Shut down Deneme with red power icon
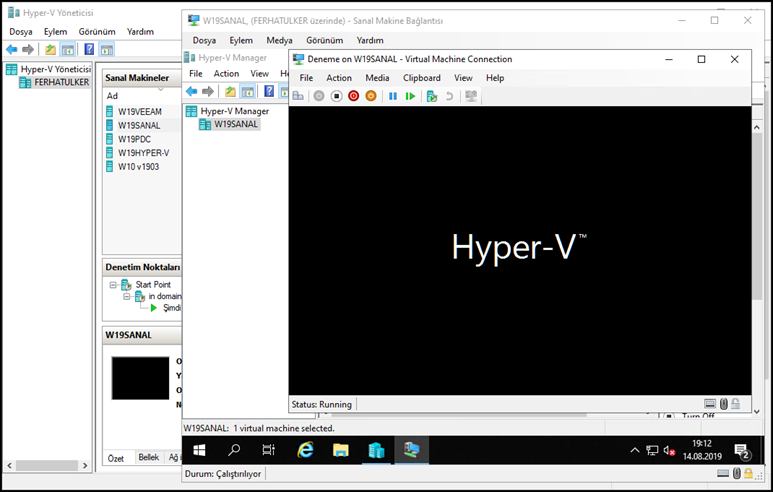This screenshot has height=492, width=773. pos(353,96)
